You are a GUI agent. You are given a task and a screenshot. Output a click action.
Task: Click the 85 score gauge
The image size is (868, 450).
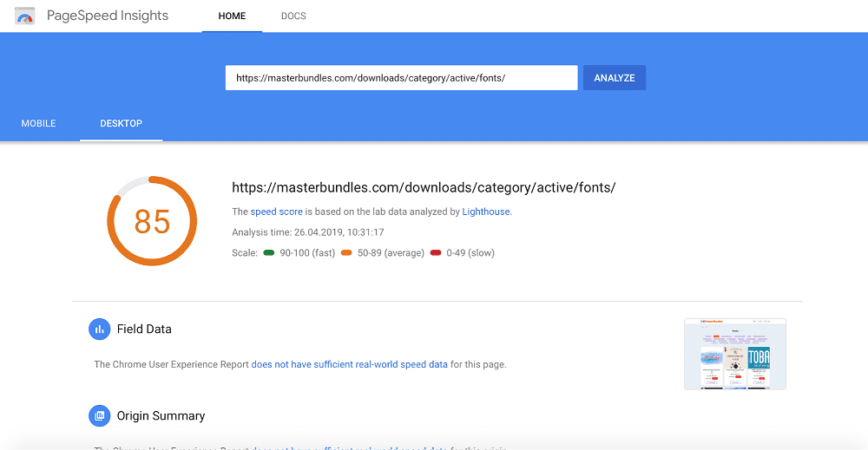[x=152, y=221]
